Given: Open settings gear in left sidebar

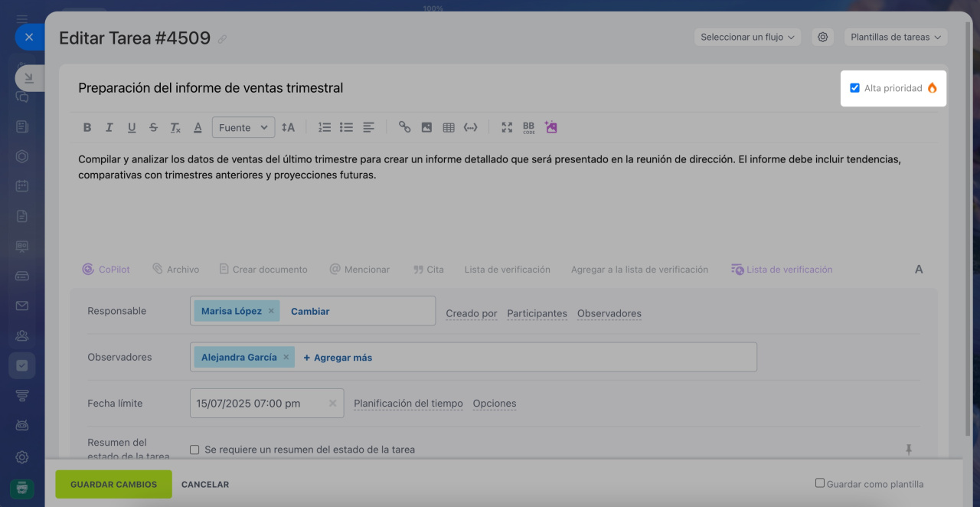Looking at the screenshot, I should point(22,457).
